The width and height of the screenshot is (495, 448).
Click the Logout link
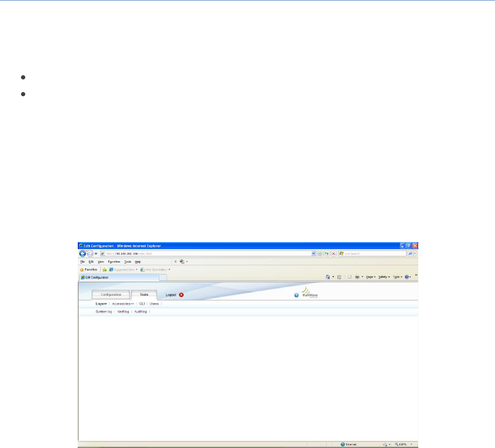[x=171, y=295]
